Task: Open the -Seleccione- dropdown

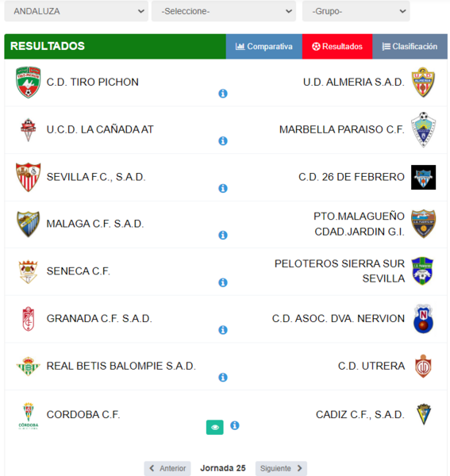Action: point(224,11)
